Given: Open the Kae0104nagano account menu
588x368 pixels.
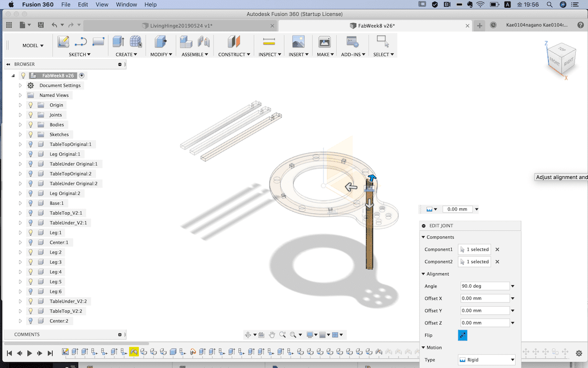Looking at the screenshot, I should pos(536,25).
